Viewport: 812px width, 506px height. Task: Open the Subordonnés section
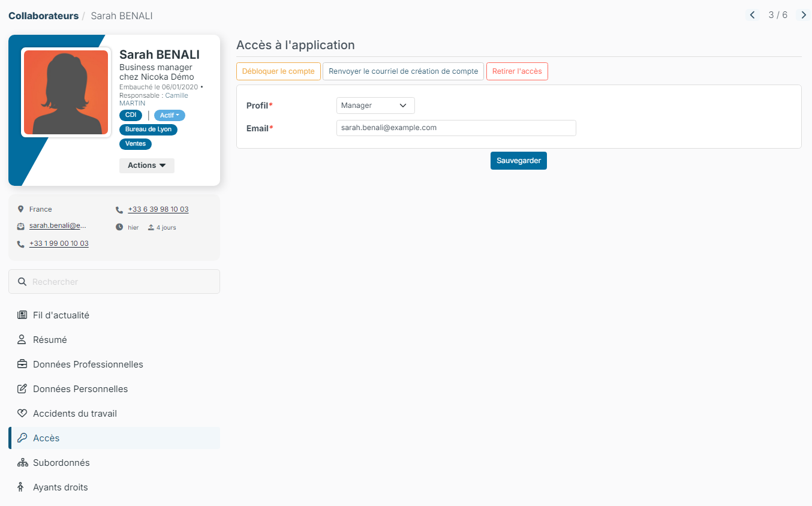click(x=114, y=463)
